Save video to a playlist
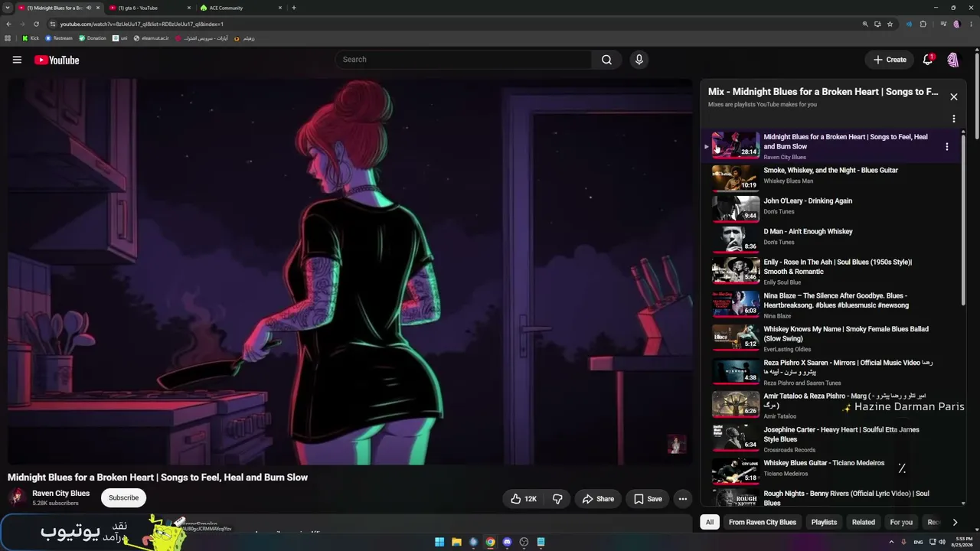The width and height of the screenshot is (980, 551). coord(648,499)
